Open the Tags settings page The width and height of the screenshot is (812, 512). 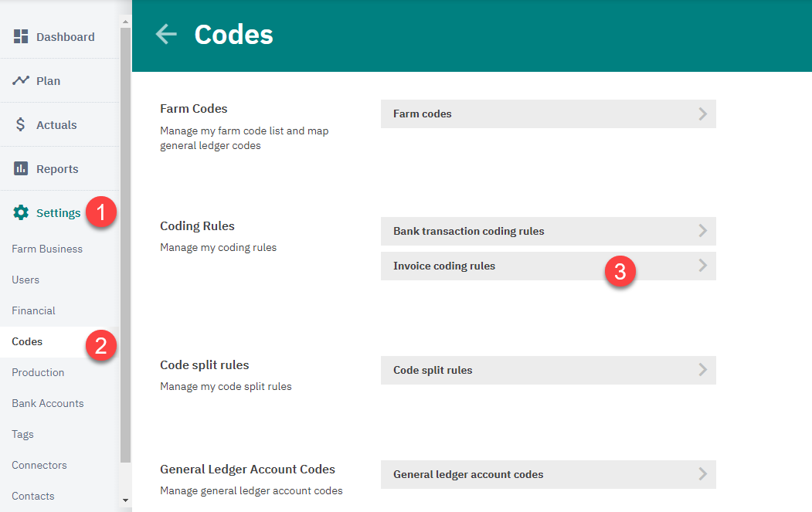[x=22, y=434]
